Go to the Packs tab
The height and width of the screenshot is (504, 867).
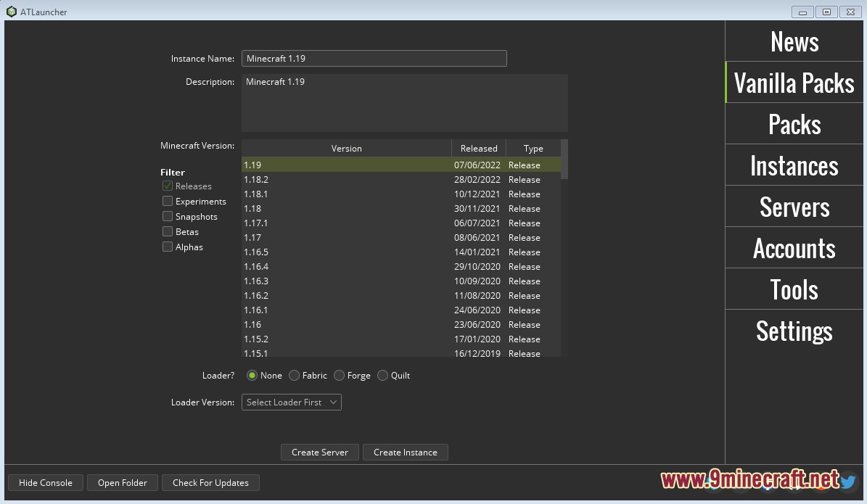click(x=794, y=124)
